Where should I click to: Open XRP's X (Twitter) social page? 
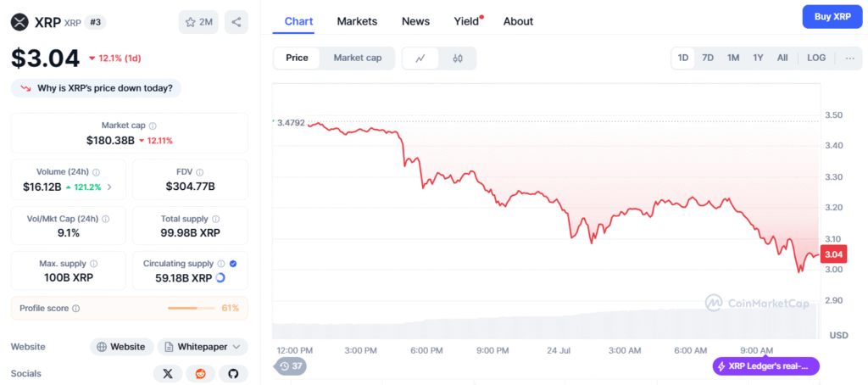click(x=167, y=373)
